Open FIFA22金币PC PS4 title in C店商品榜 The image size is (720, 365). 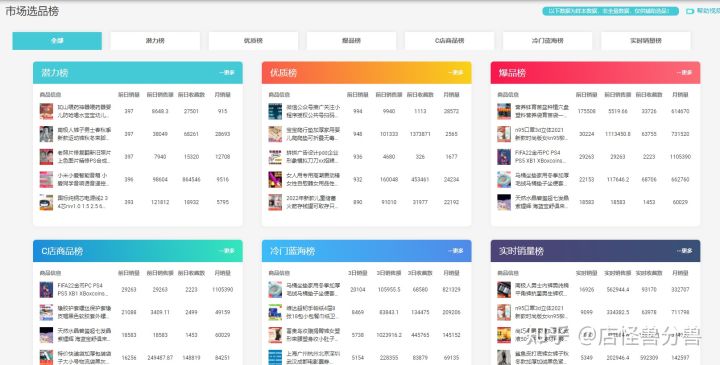coord(83,290)
